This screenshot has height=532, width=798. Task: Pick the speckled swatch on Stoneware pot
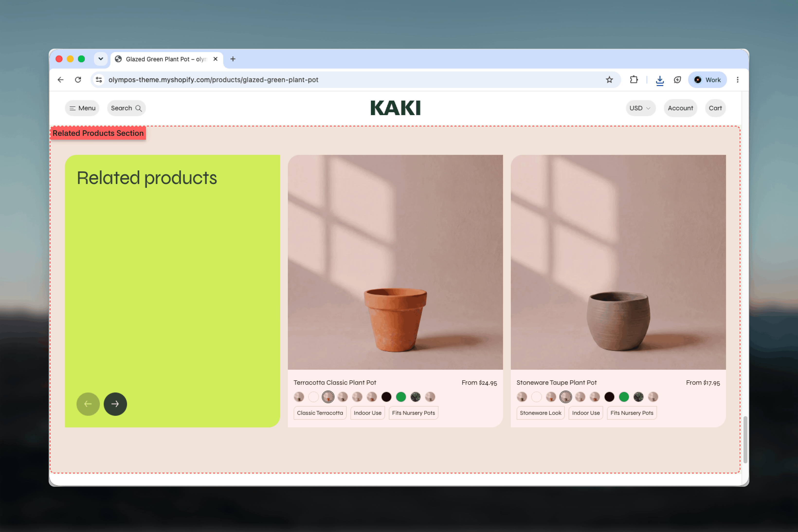click(638, 397)
